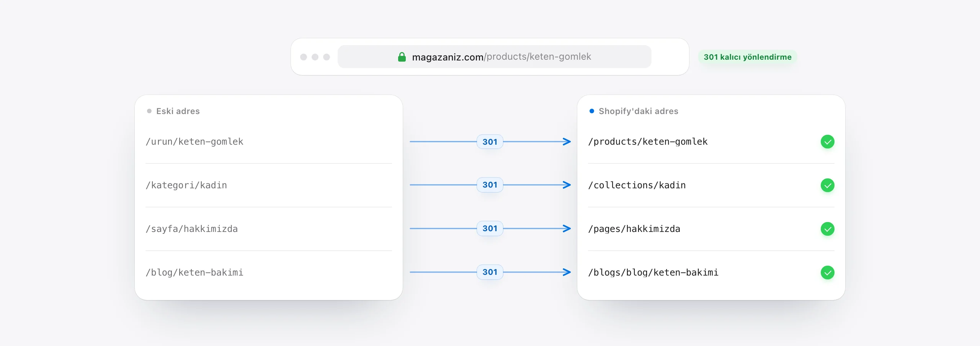Click the "Eski adres" column heading
The width and height of the screenshot is (980, 346).
pos(178,111)
